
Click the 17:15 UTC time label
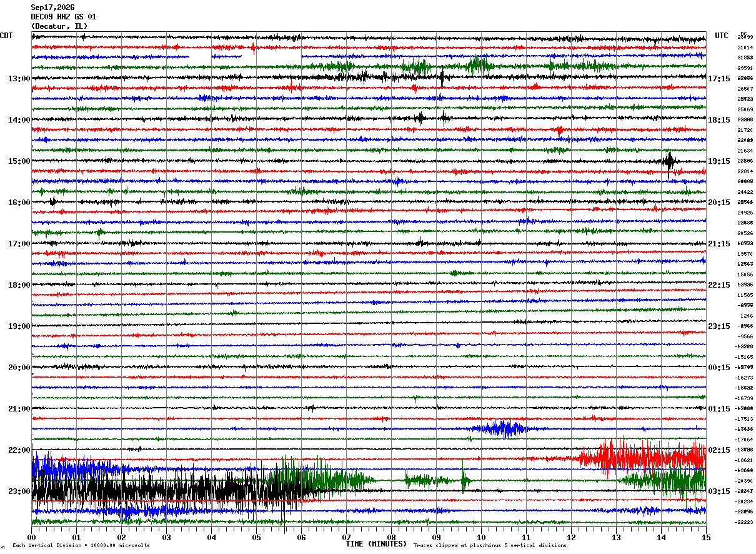click(719, 79)
